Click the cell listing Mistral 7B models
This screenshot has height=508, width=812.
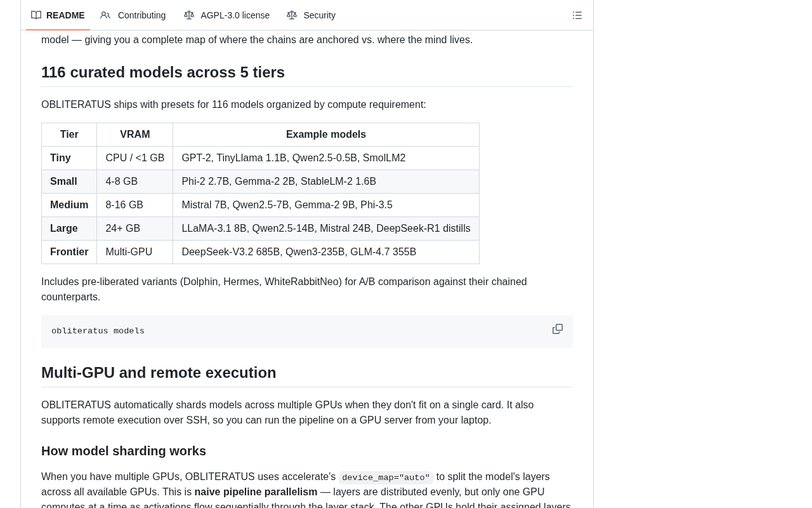point(326,205)
